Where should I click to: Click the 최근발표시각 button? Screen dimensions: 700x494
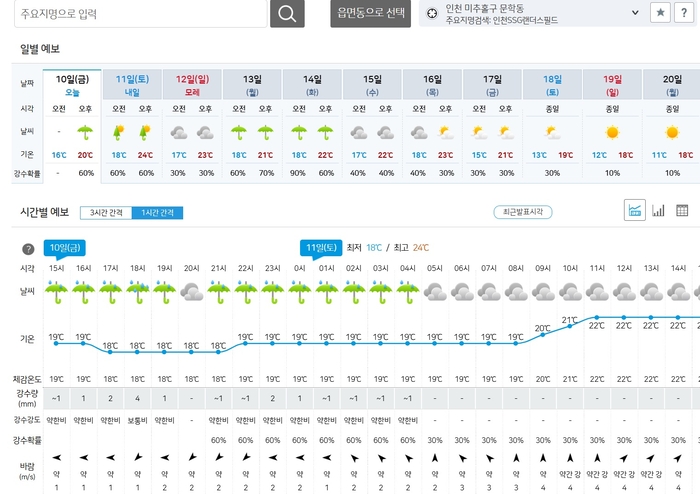click(523, 212)
